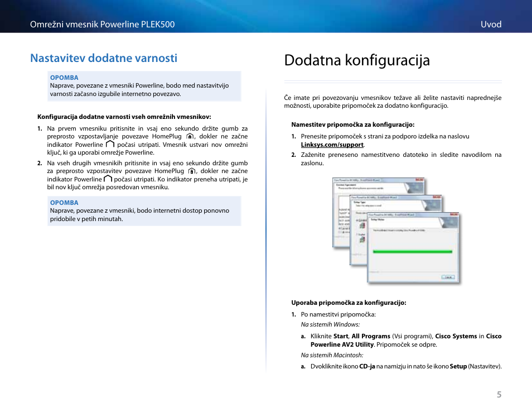Click the button in front installer window
The width and height of the screenshot is (532, 412).
(x=448, y=277)
